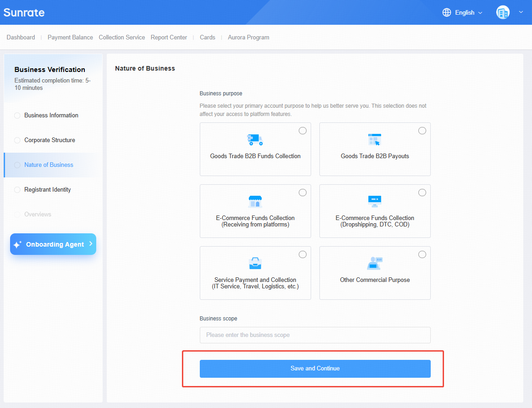Select Other Commercial Purpose radio
Image resolution: width=532 pixels, height=408 pixels.
click(x=422, y=254)
